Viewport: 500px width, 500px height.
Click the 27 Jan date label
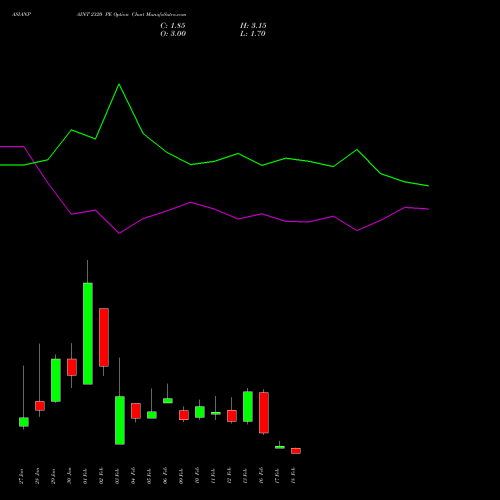pyautogui.click(x=22, y=476)
